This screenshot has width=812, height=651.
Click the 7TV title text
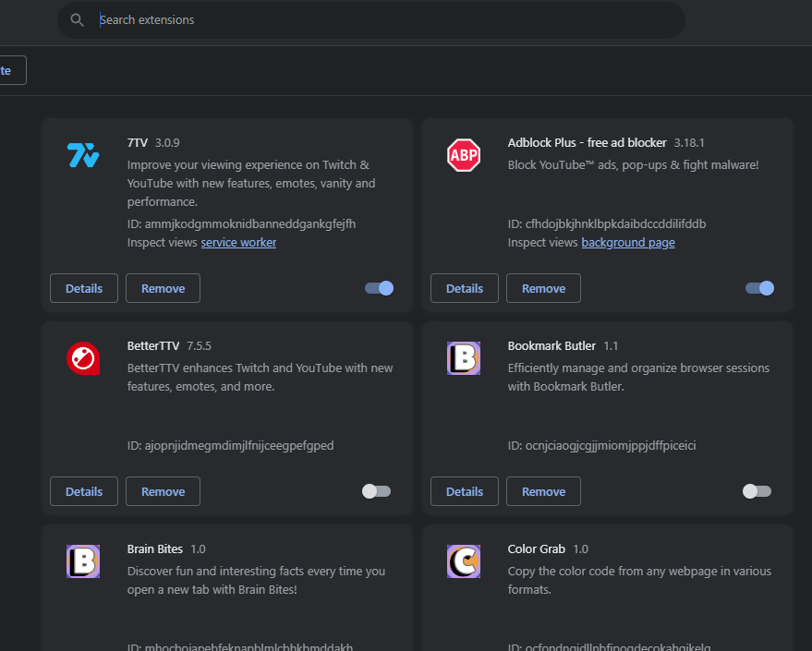click(138, 143)
